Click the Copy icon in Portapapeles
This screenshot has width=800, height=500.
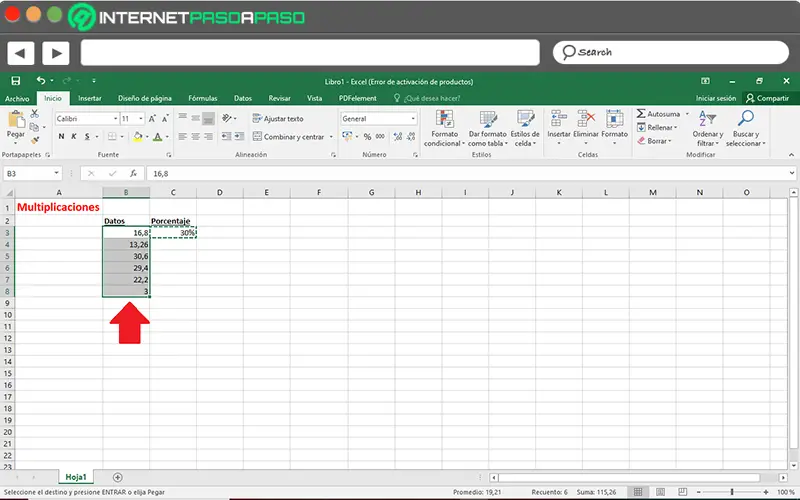pyautogui.click(x=34, y=127)
